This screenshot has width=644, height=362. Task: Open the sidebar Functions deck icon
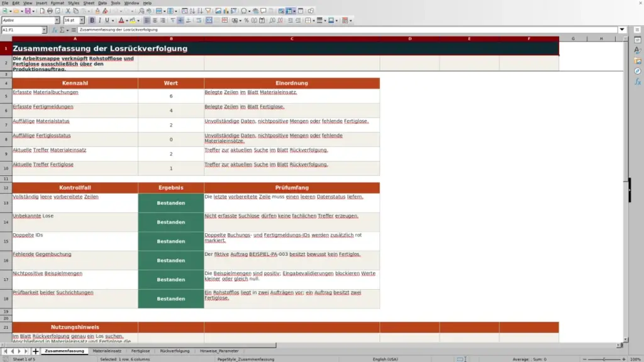[638, 82]
